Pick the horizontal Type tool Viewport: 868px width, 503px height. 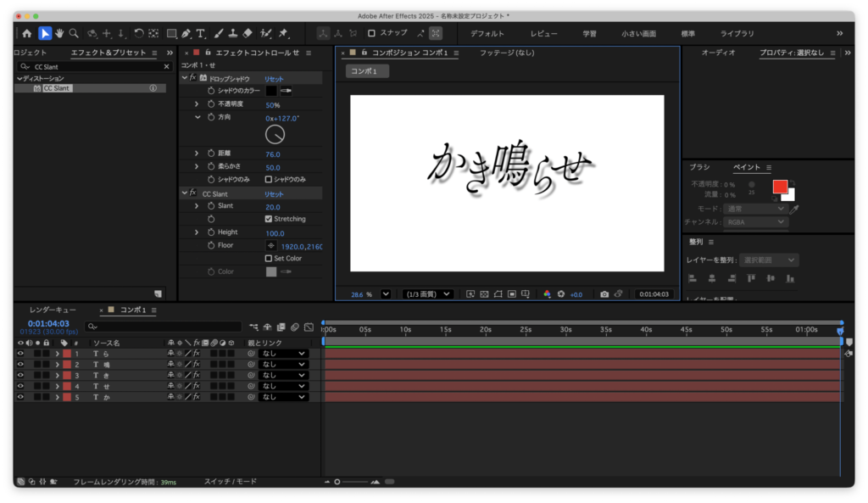coord(201,33)
